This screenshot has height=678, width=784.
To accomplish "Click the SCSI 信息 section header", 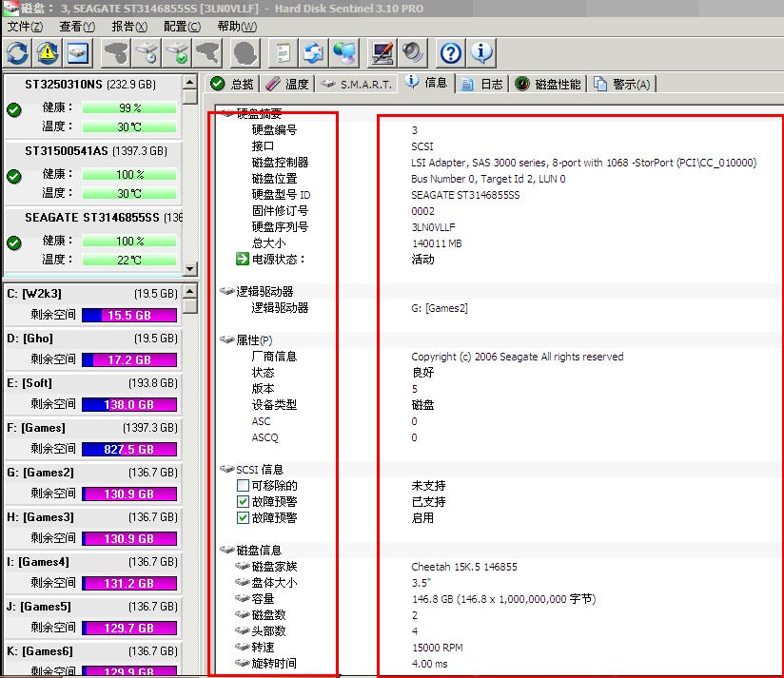I will [x=260, y=469].
